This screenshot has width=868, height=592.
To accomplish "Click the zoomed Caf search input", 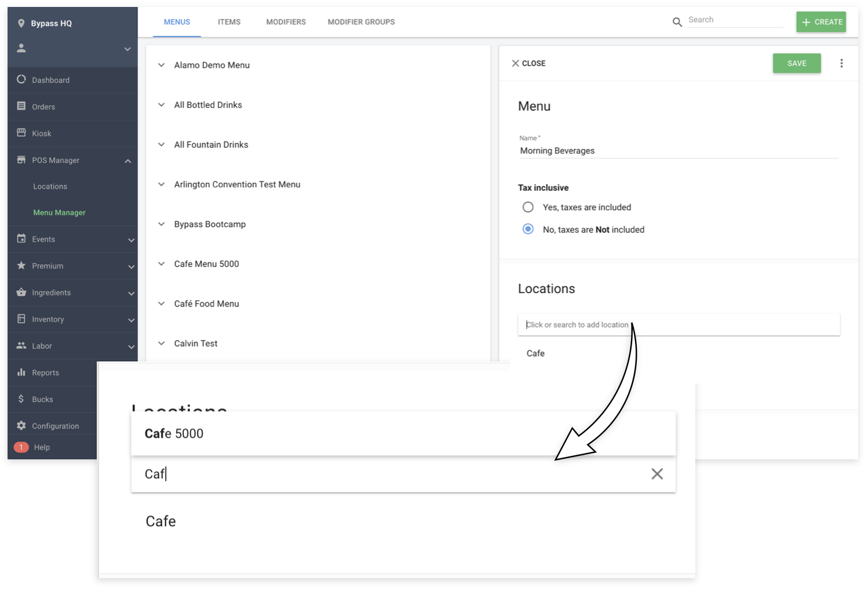I will [x=403, y=474].
